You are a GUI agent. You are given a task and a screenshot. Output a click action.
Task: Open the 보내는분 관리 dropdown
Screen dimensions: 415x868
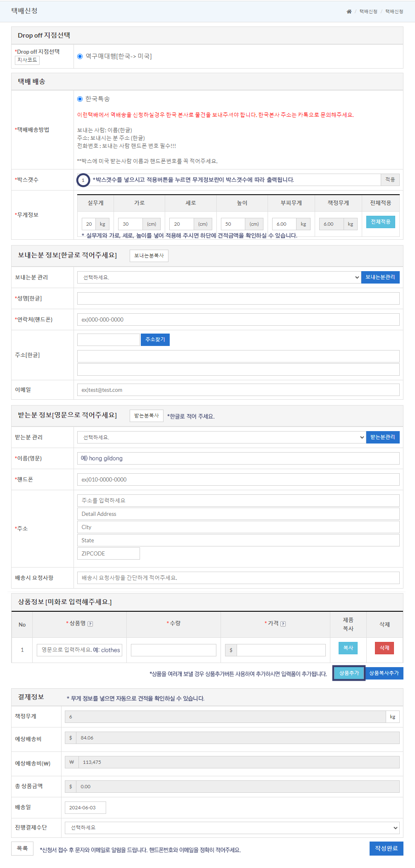click(x=219, y=277)
